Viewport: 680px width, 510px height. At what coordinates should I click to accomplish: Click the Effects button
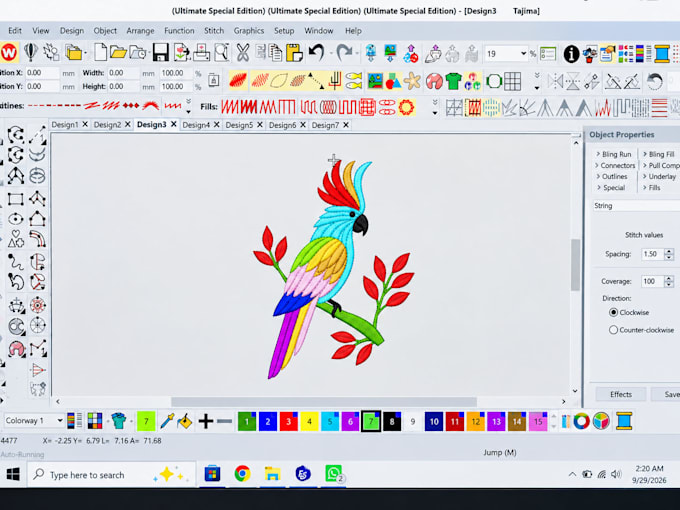621,394
